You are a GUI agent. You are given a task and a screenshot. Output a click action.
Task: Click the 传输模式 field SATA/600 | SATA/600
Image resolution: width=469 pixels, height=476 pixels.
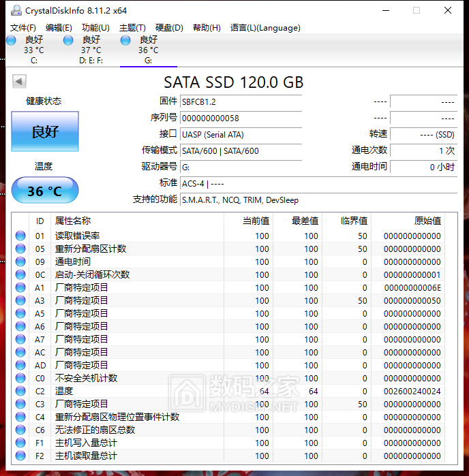pos(241,151)
